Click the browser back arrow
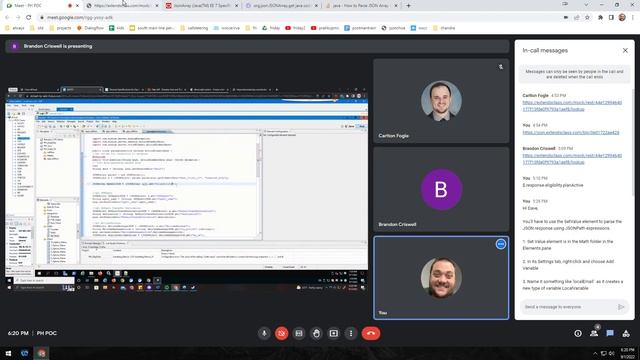 [x=7, y=18]
